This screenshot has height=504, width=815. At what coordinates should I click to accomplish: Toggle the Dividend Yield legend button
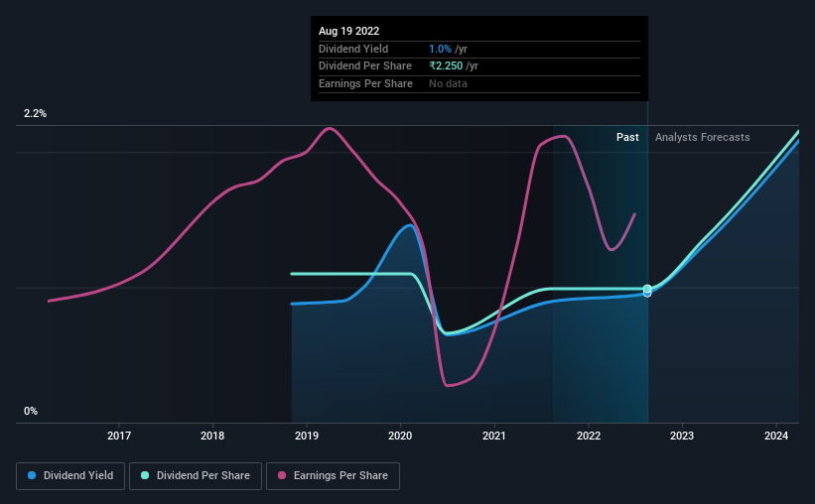(70, 476)
